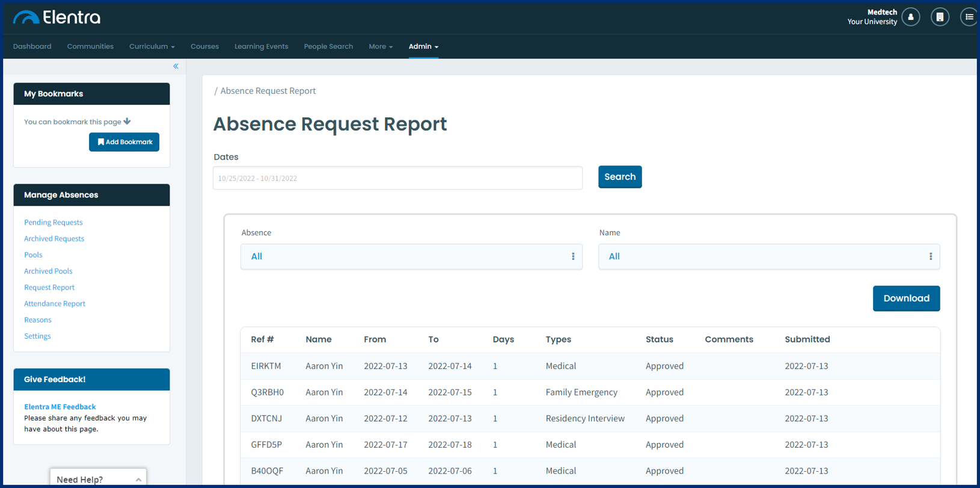Open Pending Requests link
This screenshot has width=980, height=488.
click(54, 222)
